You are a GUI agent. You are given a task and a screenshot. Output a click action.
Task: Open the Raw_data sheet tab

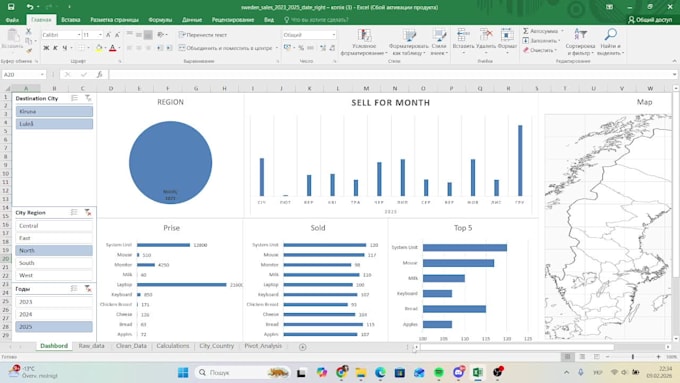(x=92, y=346)
